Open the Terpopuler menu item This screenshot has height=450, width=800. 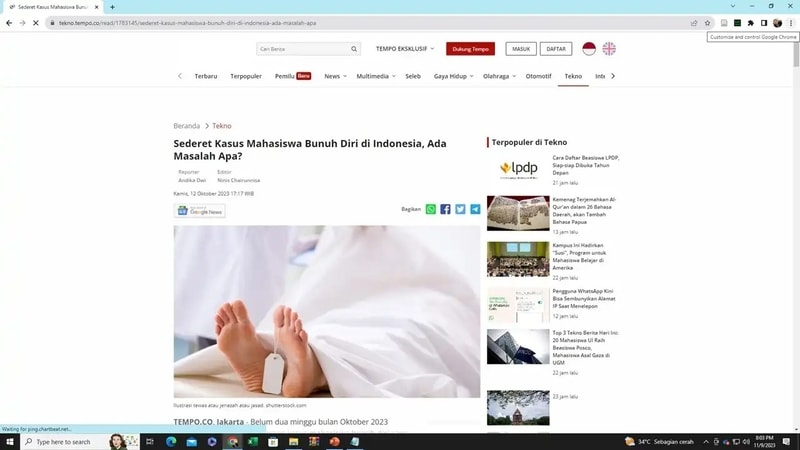246,76
